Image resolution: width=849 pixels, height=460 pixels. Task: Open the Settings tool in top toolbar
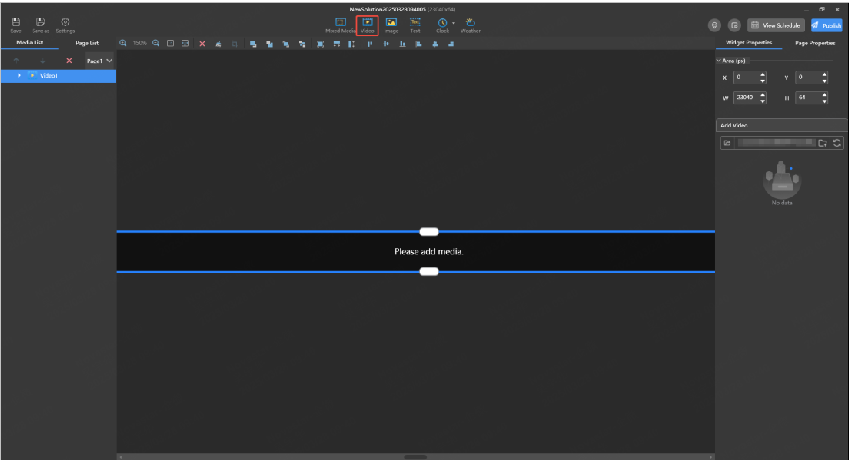point(65,24)
